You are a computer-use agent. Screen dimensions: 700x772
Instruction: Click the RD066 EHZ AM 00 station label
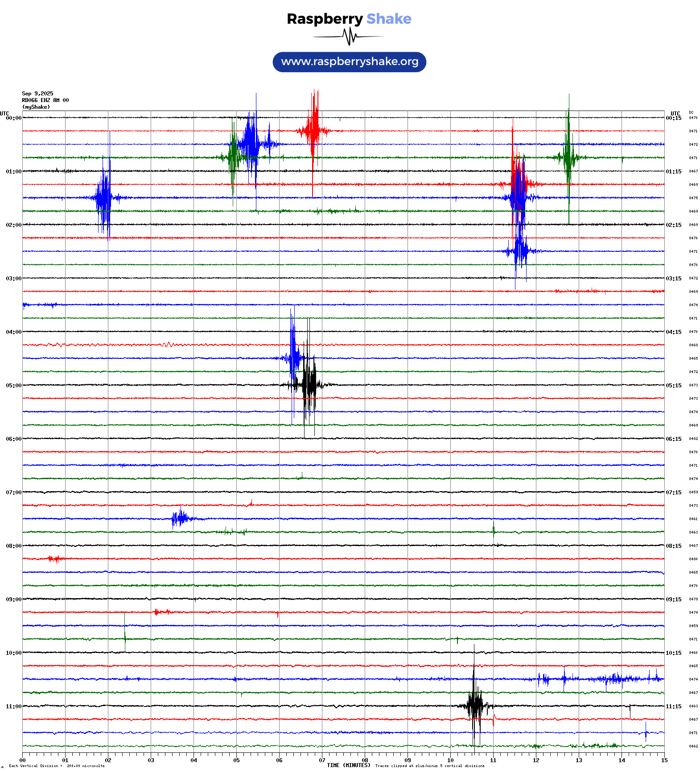tap(45, 100)
